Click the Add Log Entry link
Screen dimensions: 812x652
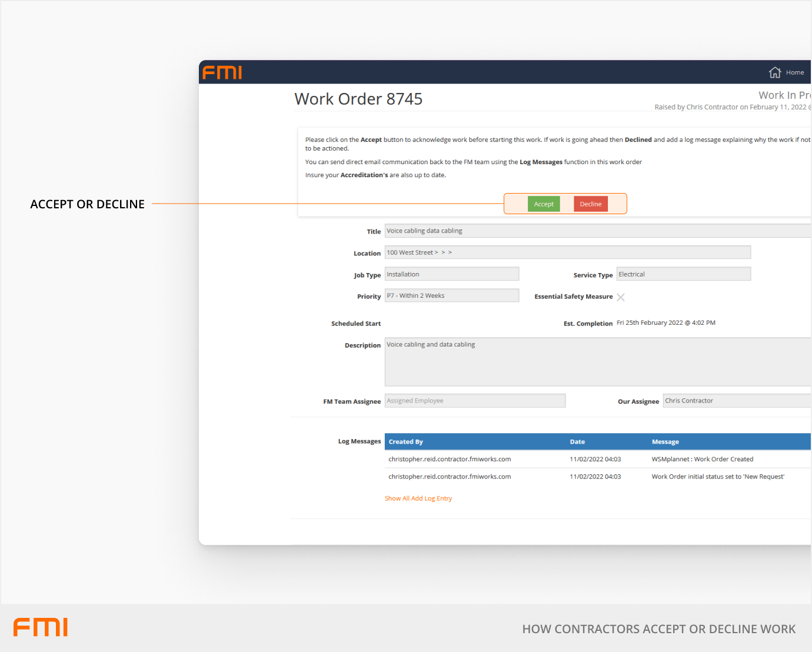(432, 498)
